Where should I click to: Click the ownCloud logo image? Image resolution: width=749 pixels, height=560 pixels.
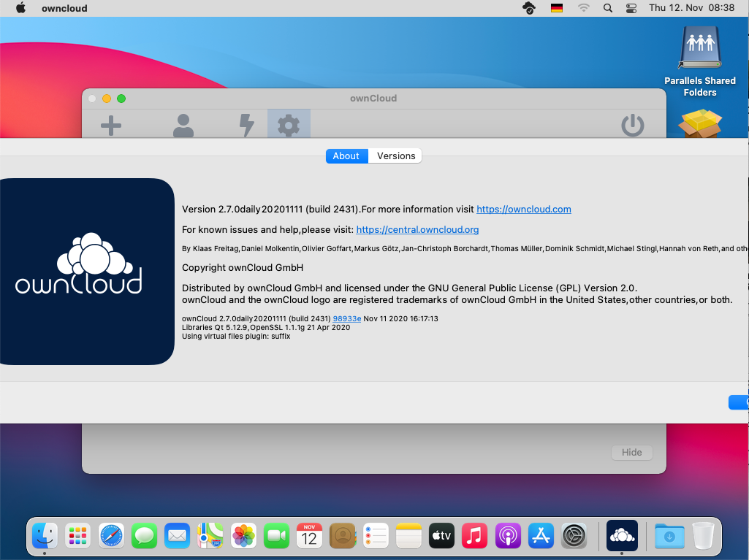(x=86, y=272)
